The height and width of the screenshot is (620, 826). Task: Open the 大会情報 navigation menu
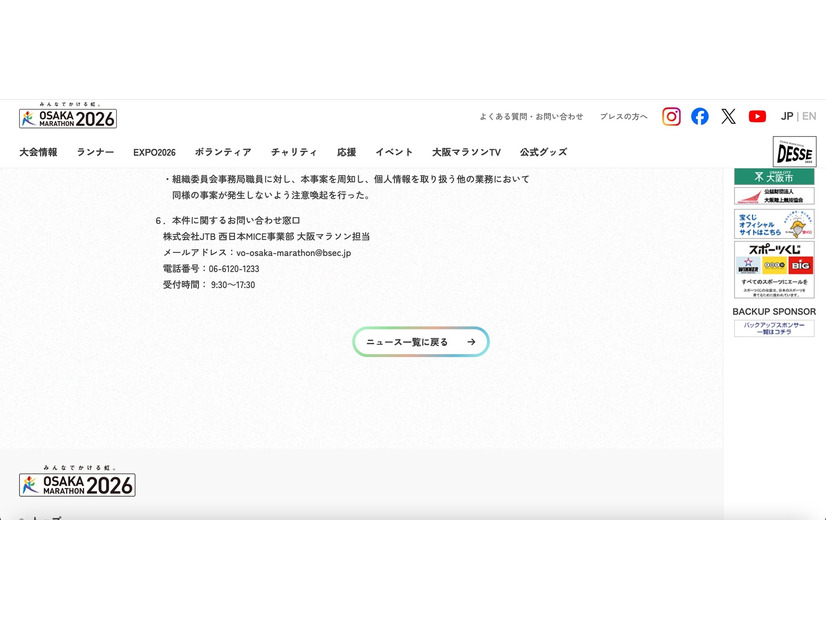(x=38, y=152)
